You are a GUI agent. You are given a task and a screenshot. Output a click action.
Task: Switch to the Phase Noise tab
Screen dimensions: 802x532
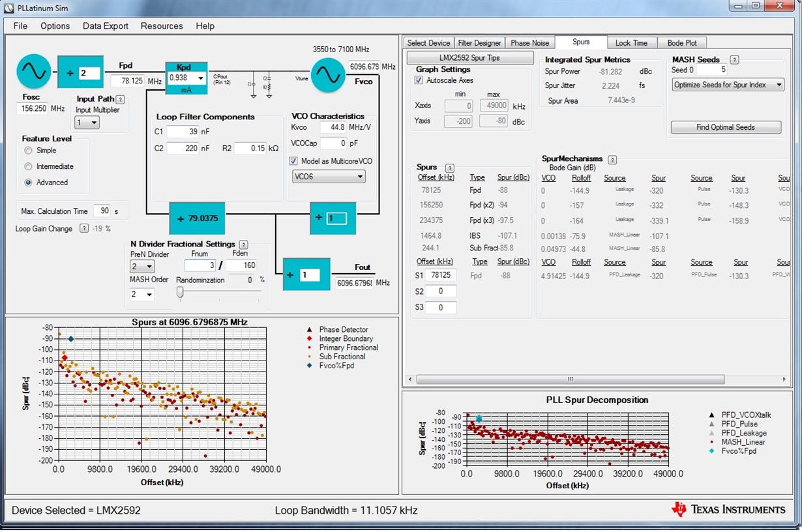click(529, 43)
